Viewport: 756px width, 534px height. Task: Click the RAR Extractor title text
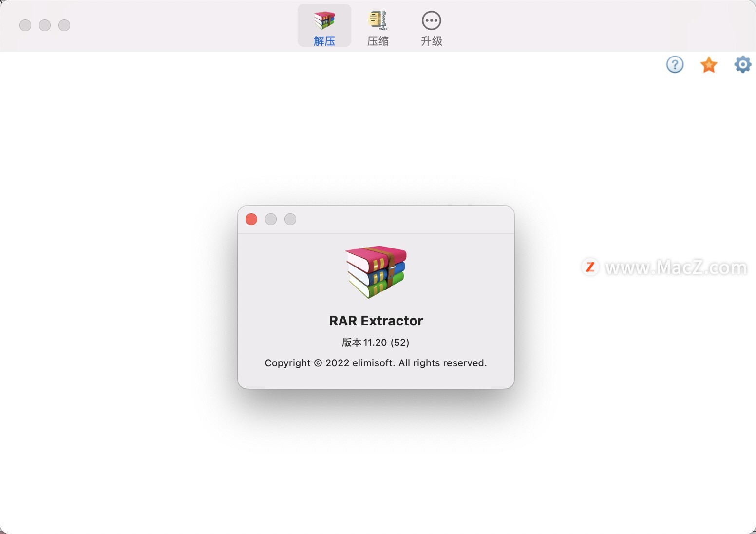click(376, 321)
